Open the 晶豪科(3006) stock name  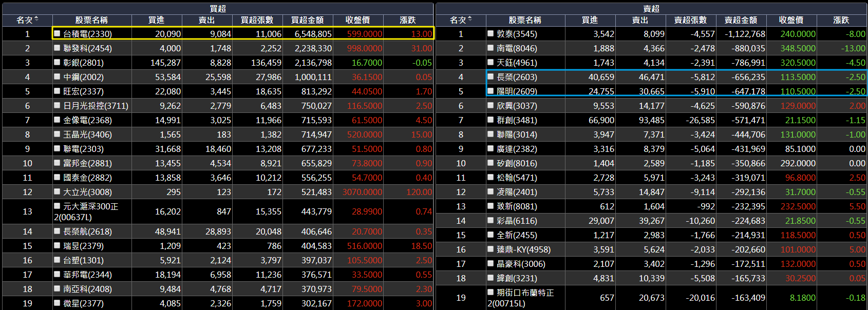[x=521, y=264]
